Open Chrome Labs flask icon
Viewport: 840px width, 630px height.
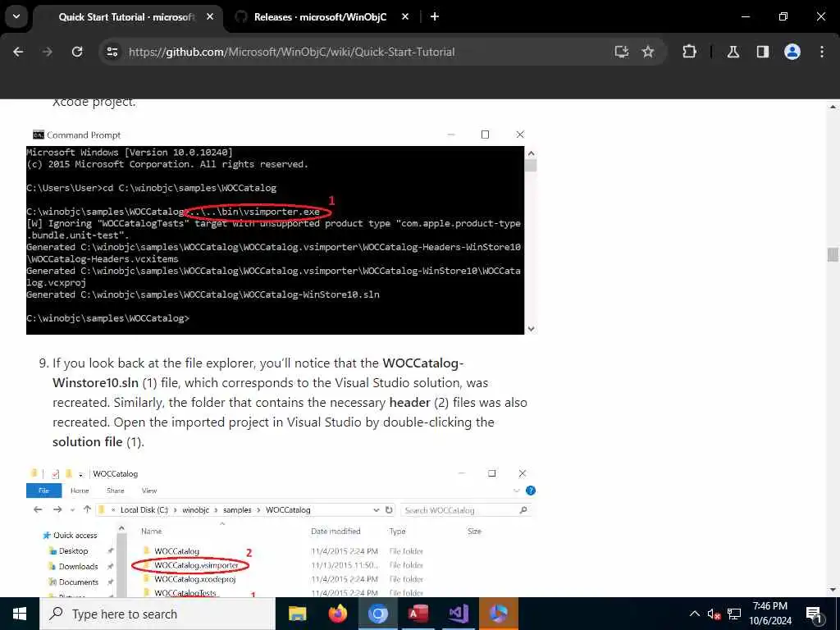[733, 52]
